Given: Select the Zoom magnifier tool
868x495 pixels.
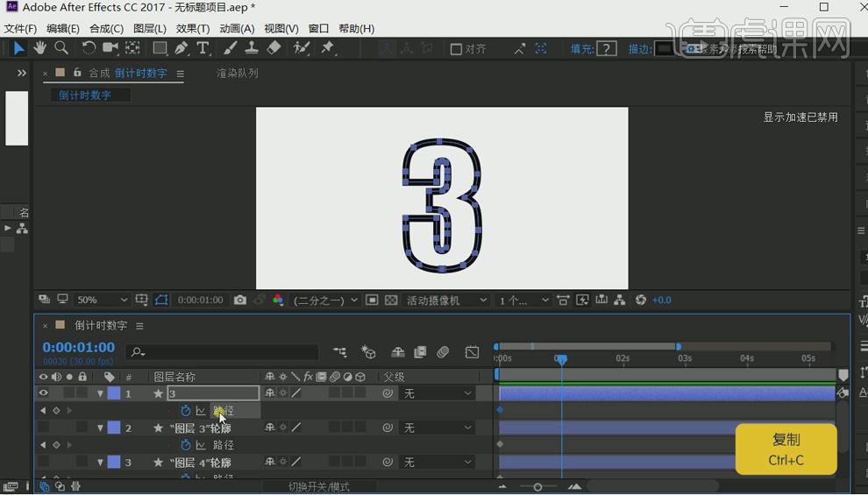Looking at the screenshot, I should (x=61, y=48).
